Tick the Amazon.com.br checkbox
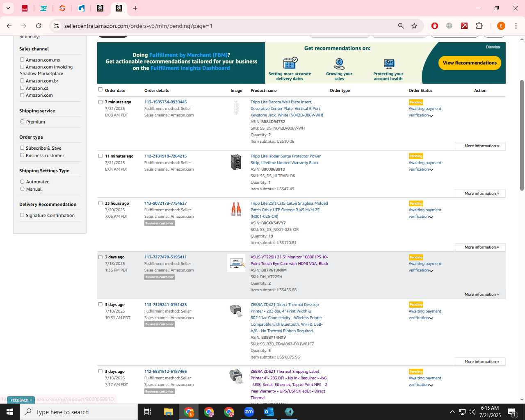Viewport: 525px width, 420px height. (22, 81)
